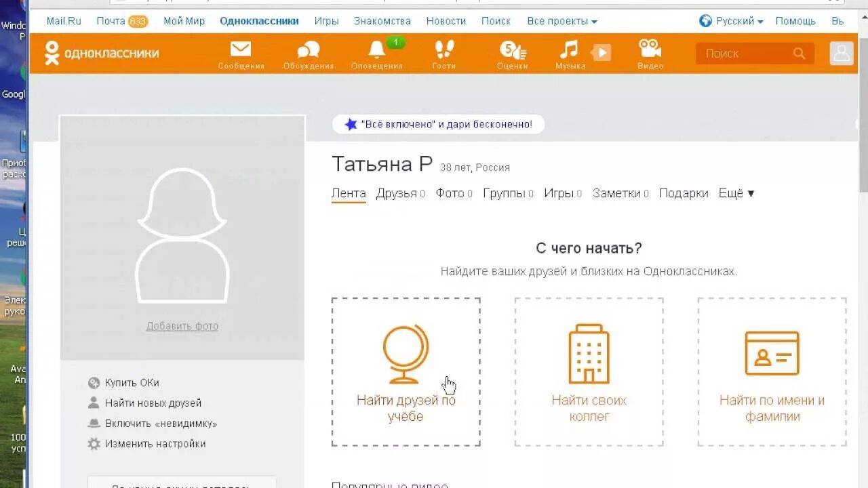Switch to the Фото tab
868x488 pixels.
(454, 193)
